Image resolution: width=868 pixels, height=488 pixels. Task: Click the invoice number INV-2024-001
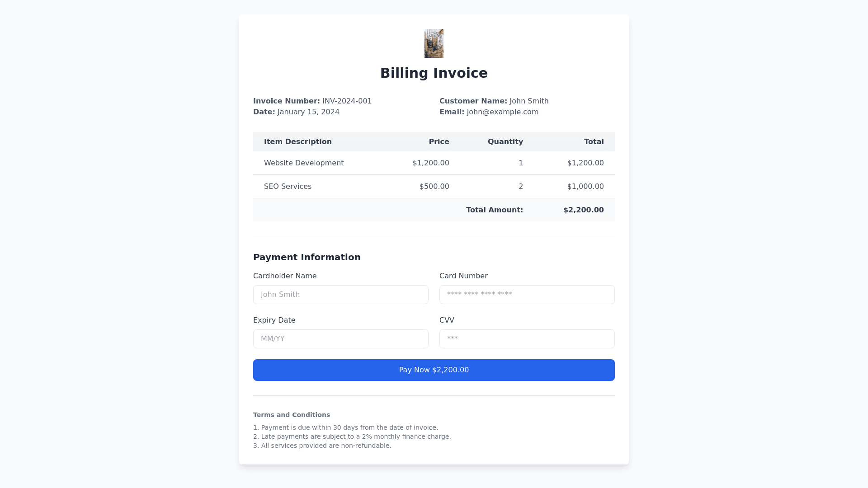[x=347, y=101]
